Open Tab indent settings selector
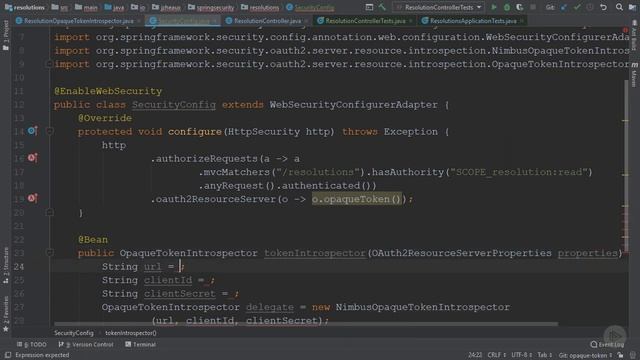 tap(545, 355)
